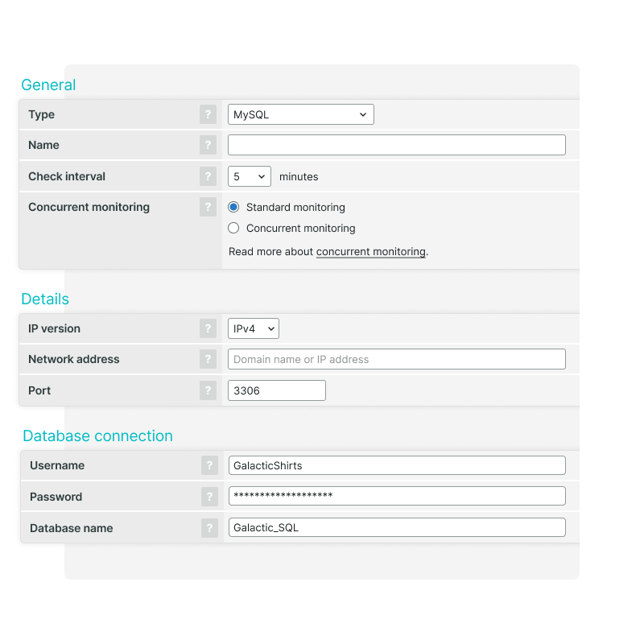
Task: Open the Database name help icon
Action: (209, 528)
